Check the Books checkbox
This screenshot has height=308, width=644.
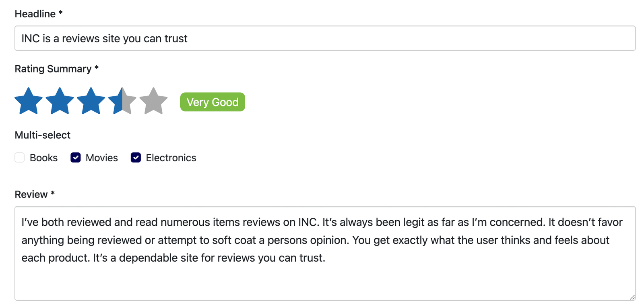pyautogui.click(x=19, y=158)
